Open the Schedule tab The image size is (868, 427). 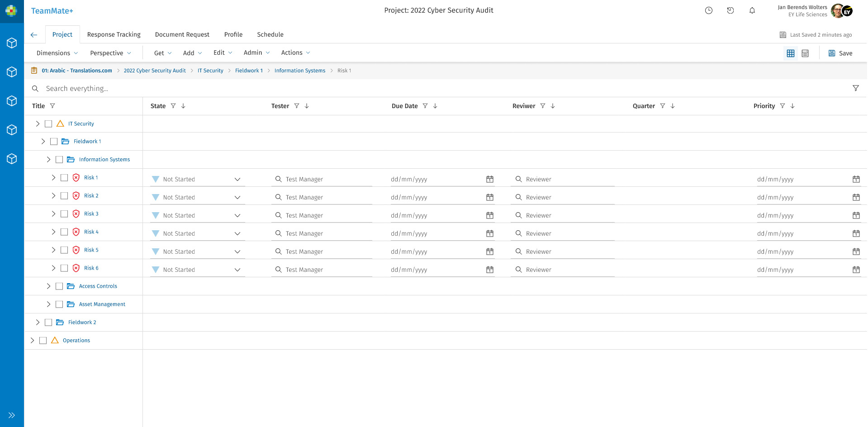point(270,34)
